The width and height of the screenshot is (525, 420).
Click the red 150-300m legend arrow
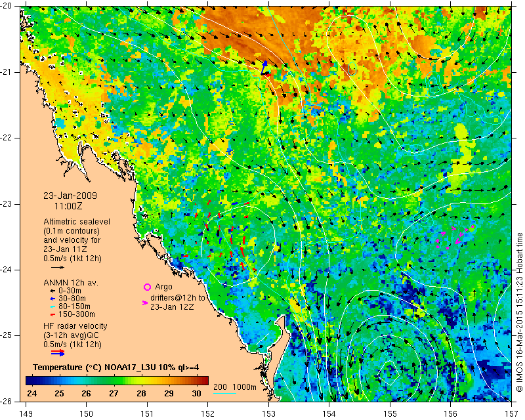(52, 314)
